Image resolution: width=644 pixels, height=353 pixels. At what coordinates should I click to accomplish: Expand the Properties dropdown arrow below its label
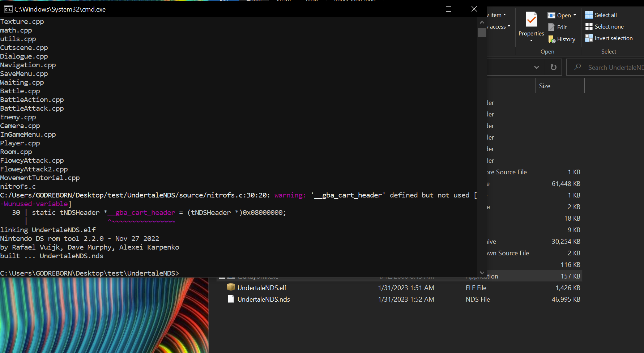point(531,41)
